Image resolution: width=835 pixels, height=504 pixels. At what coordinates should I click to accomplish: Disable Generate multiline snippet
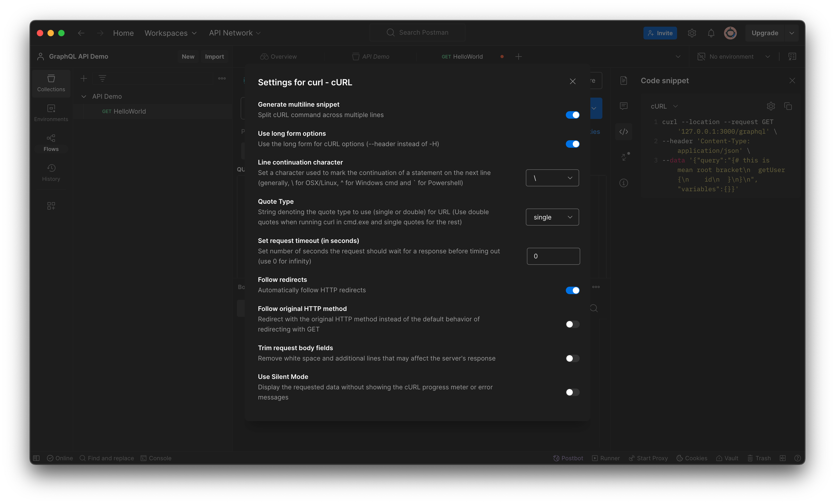point(572,115)
